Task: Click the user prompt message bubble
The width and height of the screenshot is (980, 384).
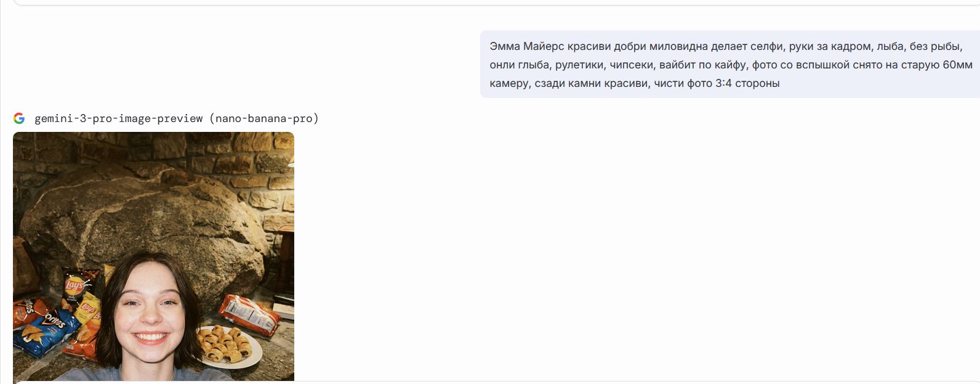Action: click(729, 65)
